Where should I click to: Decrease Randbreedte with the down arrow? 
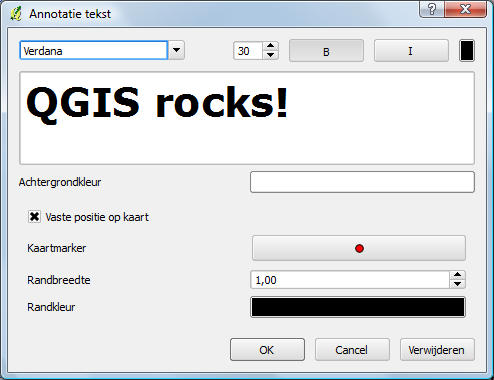click(x=457, y=284)
